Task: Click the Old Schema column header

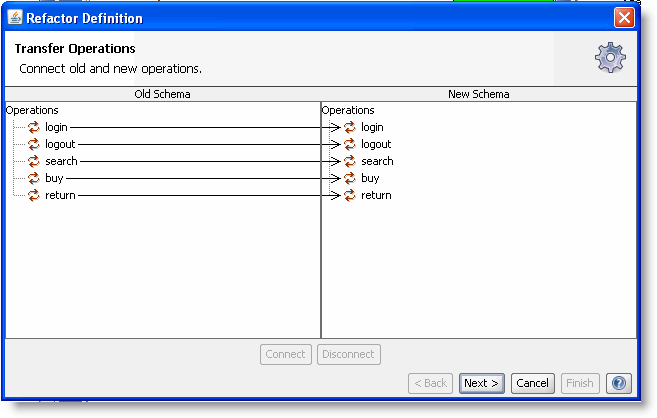Action: [x=163, y=94]
